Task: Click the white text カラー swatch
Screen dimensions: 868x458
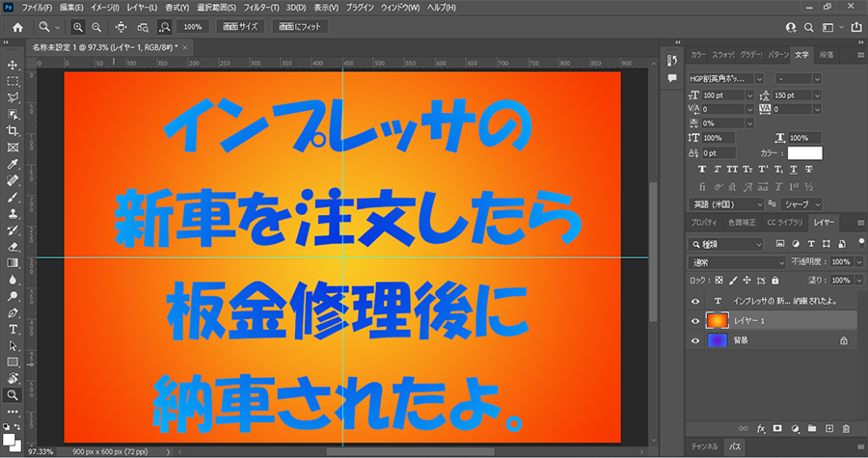Action: 804,152
